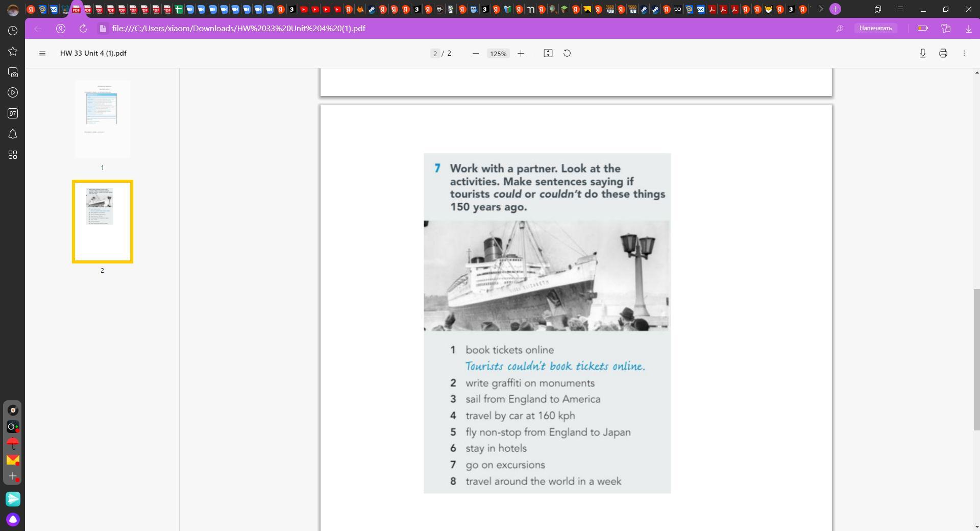The image size is (980, 531).
Task: Open notifications bell in the sidebar
Action: tap(13, 134)
